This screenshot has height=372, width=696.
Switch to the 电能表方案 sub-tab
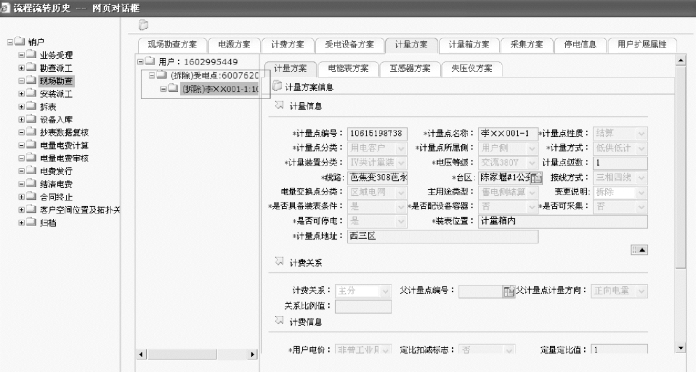(x=348, y=69)
